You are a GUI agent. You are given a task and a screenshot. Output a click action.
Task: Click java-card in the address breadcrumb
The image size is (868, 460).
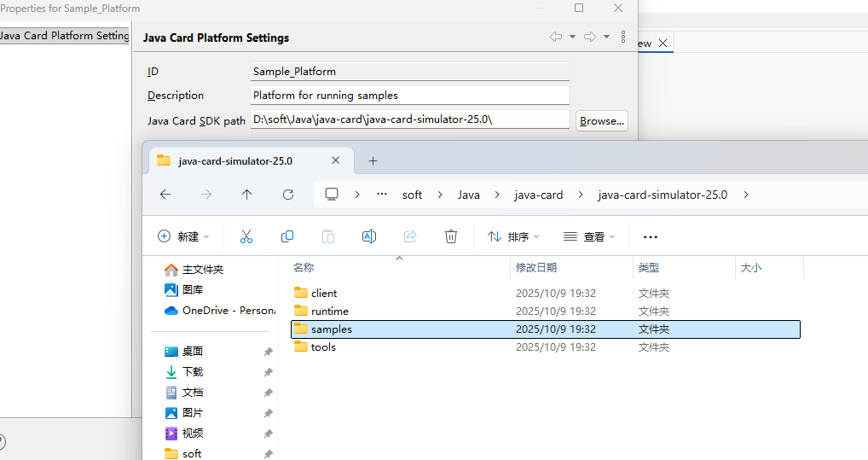pos(539,195)
